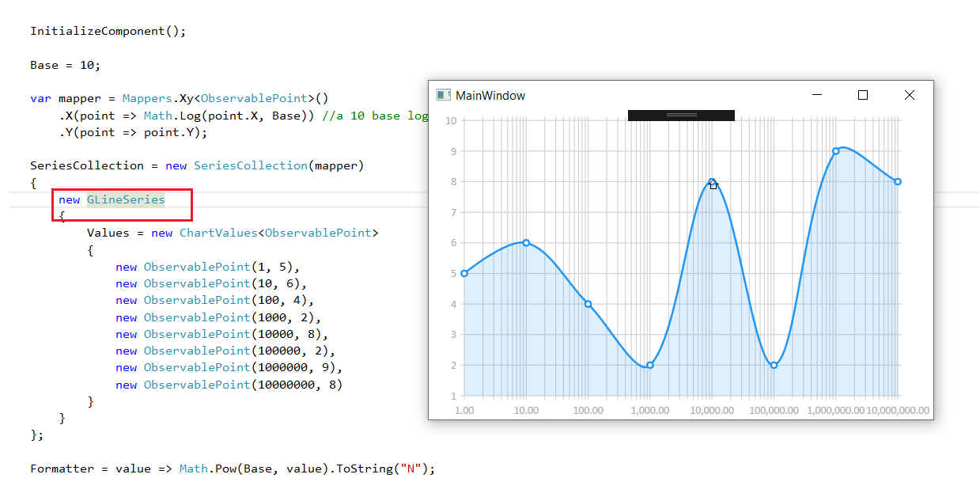Click the minimize button on MainWindow
The width and height of the screenshot is (980, 497).
click(816, 94)
